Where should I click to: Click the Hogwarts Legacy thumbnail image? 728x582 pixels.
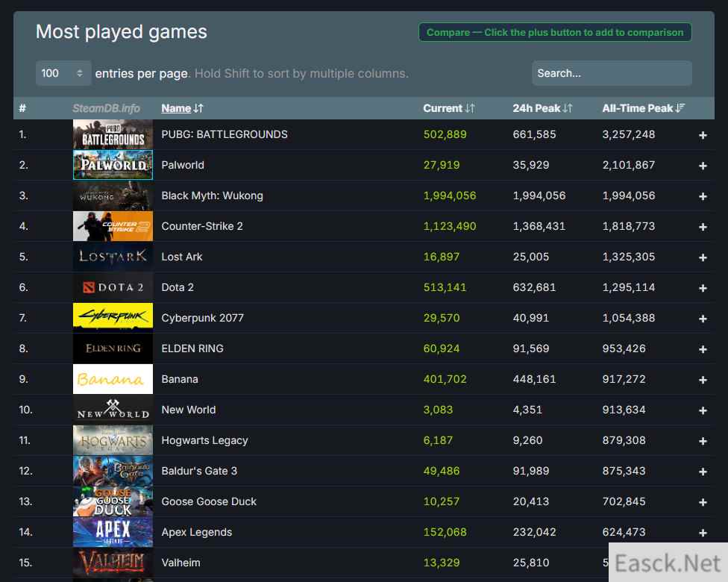(113, 440)
